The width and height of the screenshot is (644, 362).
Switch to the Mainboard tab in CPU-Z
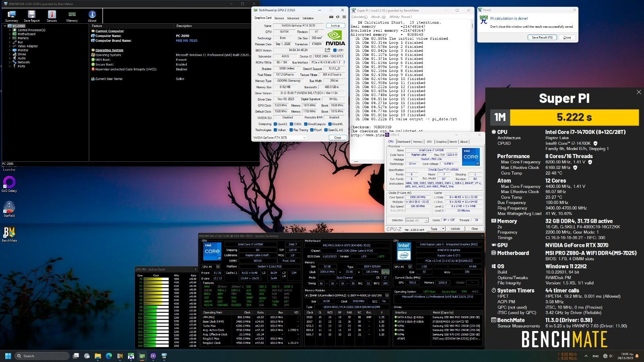point(404,142)
